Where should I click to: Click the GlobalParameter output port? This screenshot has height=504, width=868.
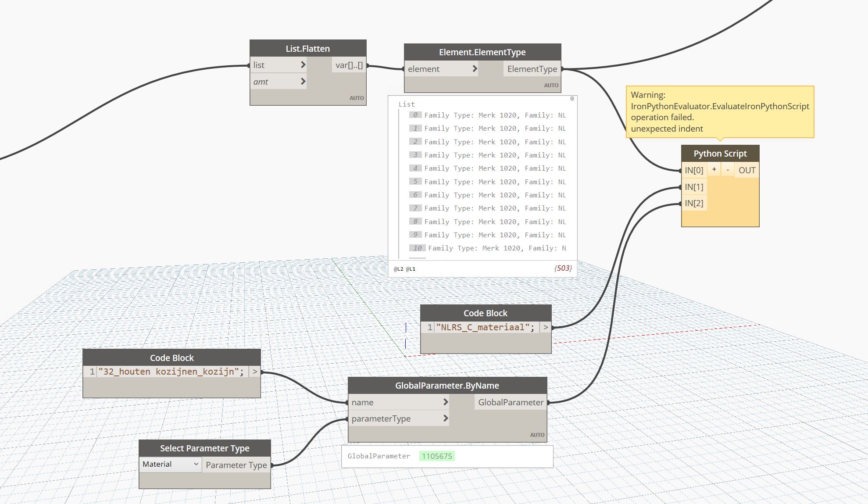511,402
